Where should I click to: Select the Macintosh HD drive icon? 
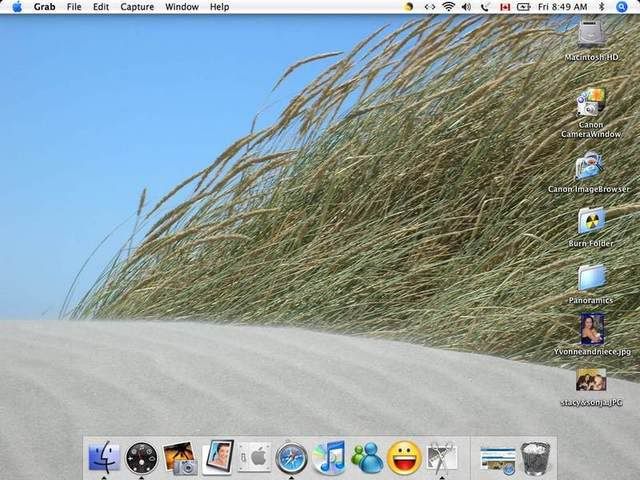(x=591, y=34)
